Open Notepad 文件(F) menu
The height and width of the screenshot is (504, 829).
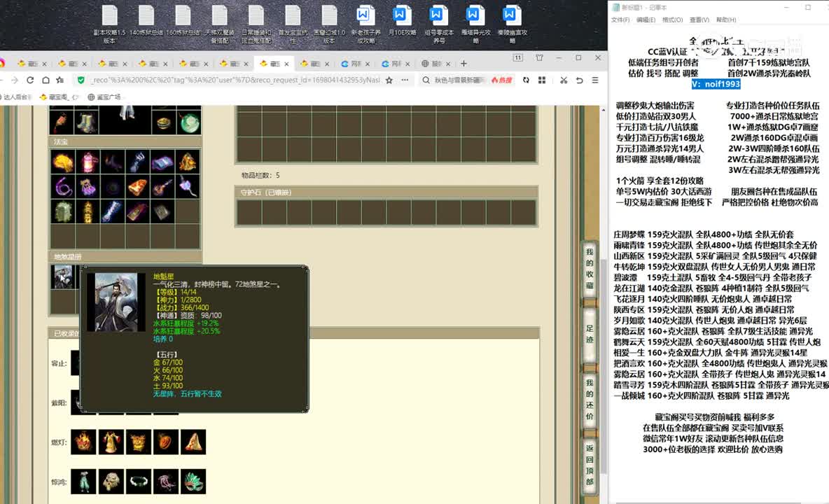620,20
